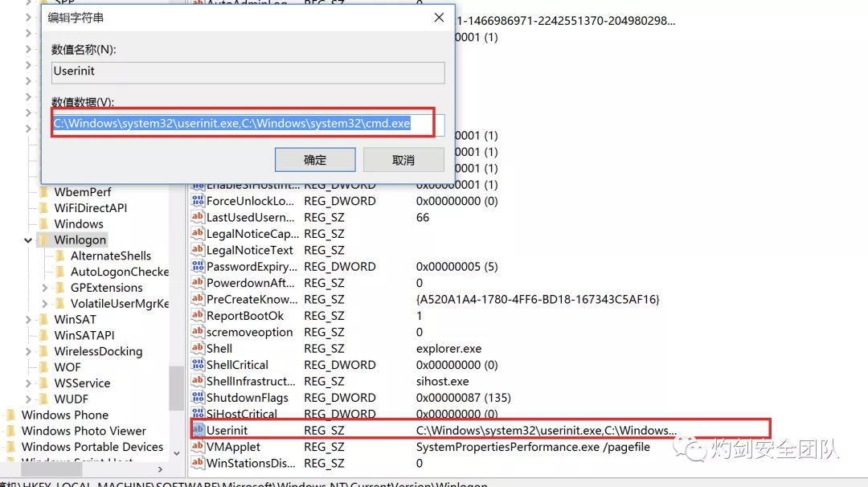This screenshot has width=868, height=487.
Task: Select the WinSATAPI folder icon
Action: pos(43,335)
